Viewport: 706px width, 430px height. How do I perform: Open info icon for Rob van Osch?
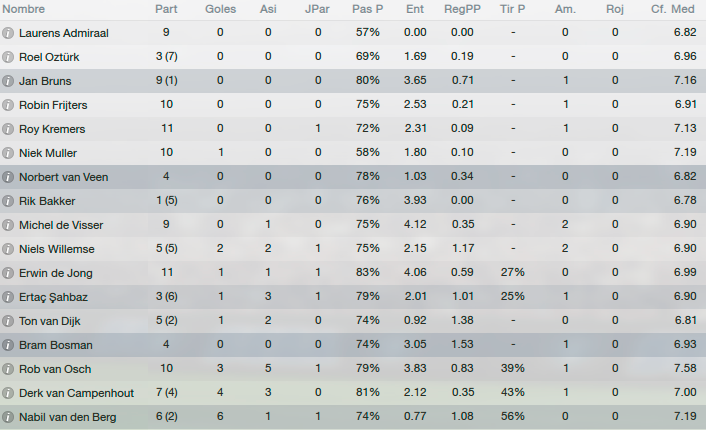pos(8,369)
